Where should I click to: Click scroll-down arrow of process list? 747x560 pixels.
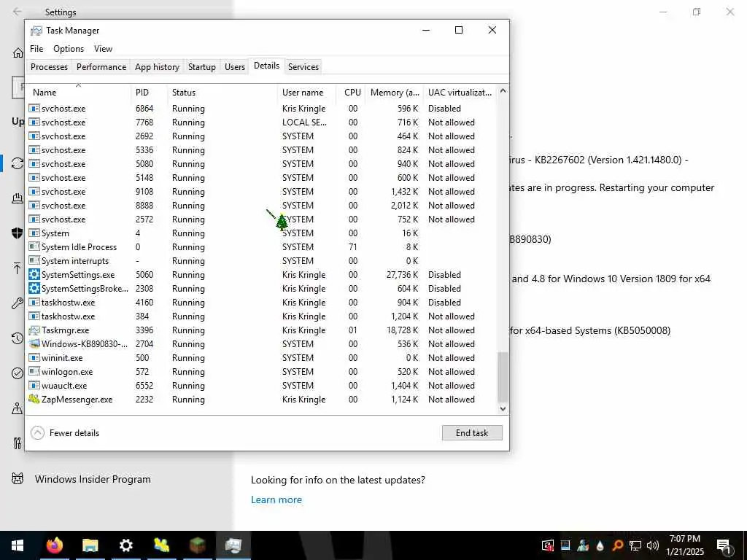503,408
